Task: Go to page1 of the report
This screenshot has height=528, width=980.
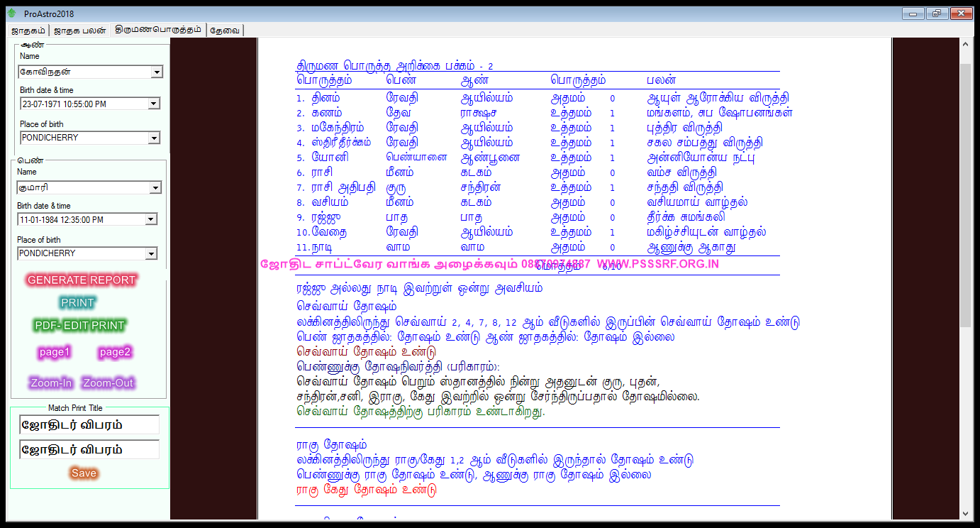Action: click(55, 352)
